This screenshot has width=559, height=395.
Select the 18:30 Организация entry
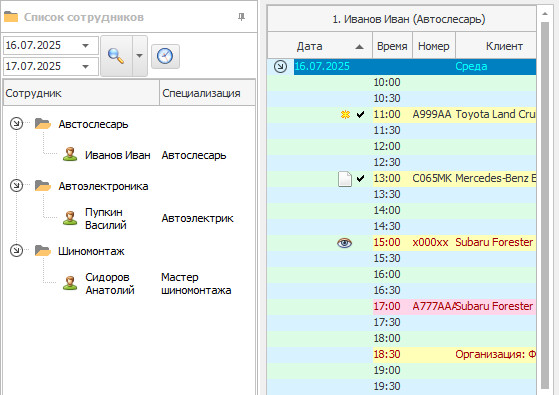(455, 354)
